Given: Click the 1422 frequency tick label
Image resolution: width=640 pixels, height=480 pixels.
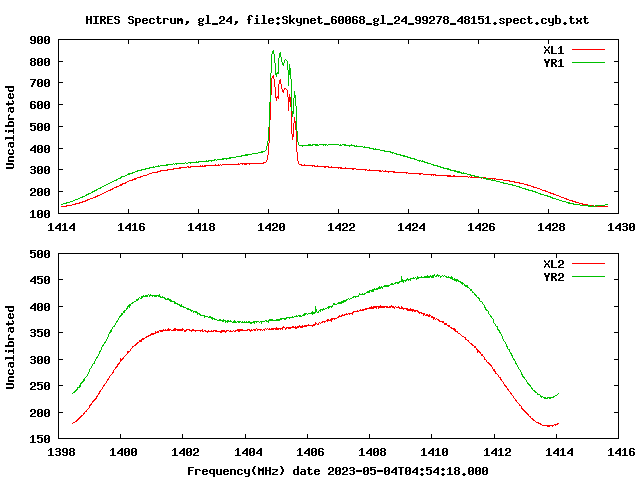Looking at the screenshot, I should (x=341, y=227).
